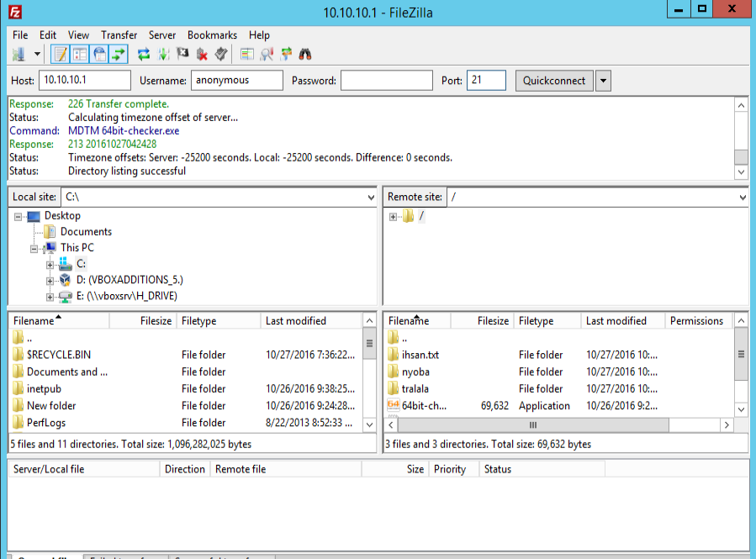Open the Quickconnect history dropdown
756x559 pixels.
[603, 81]
